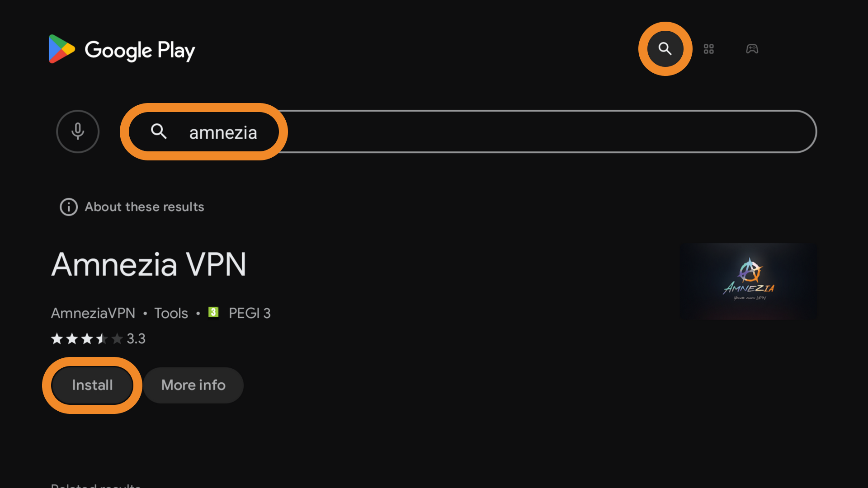Image resolution: width=868 pixels, height=488 pixels.
Task: Open the search icon in top bar
Action: tap(665, 49)
